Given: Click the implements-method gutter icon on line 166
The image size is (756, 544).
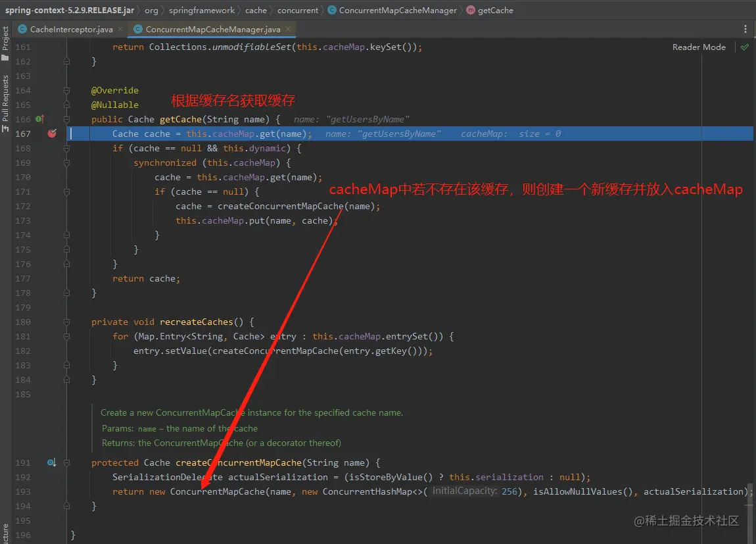Looking at the screenshot, I should coord(39,119).
